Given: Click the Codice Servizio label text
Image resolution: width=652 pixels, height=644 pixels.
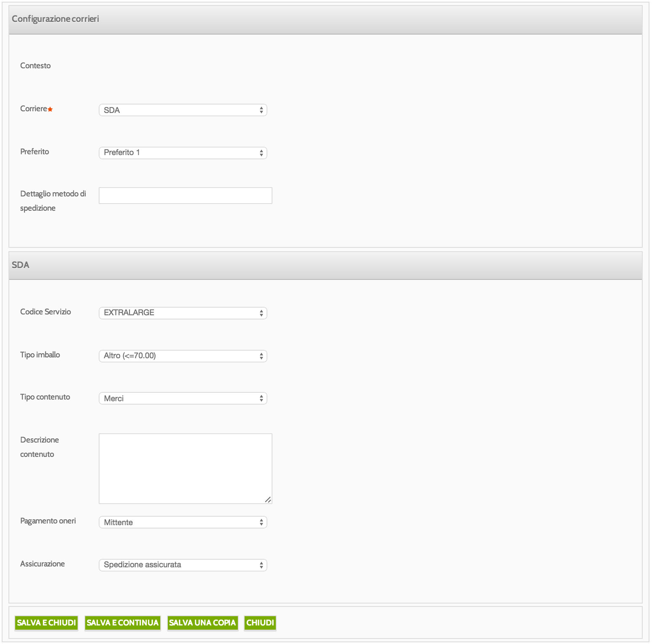Looking at the screenshot, I should pyautogui.click(x=46, y=312).
